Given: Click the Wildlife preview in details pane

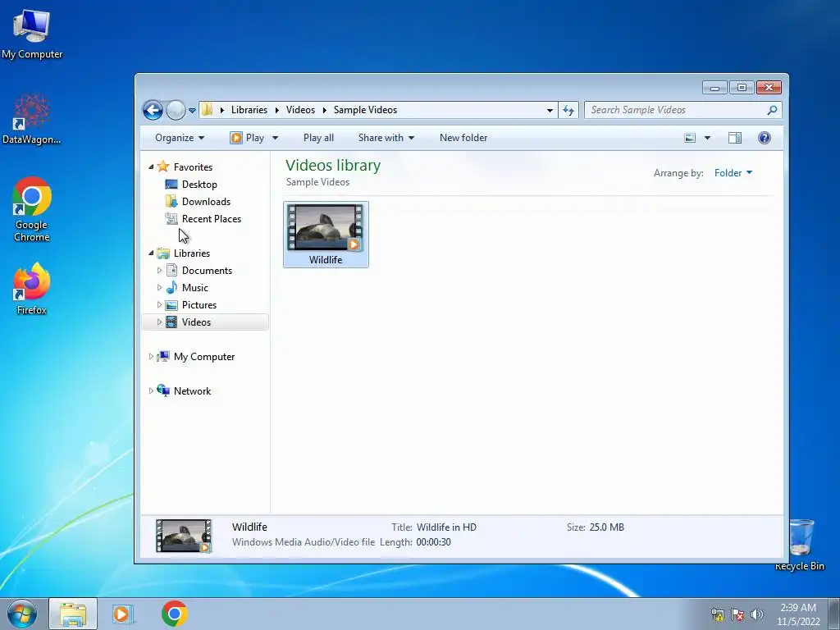Looking at the screenshot, I should (183, 535).
